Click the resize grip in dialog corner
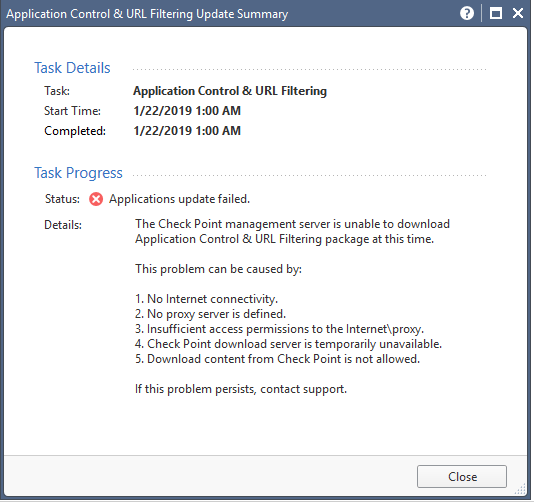The image size is (534, 503). [520, 490]
